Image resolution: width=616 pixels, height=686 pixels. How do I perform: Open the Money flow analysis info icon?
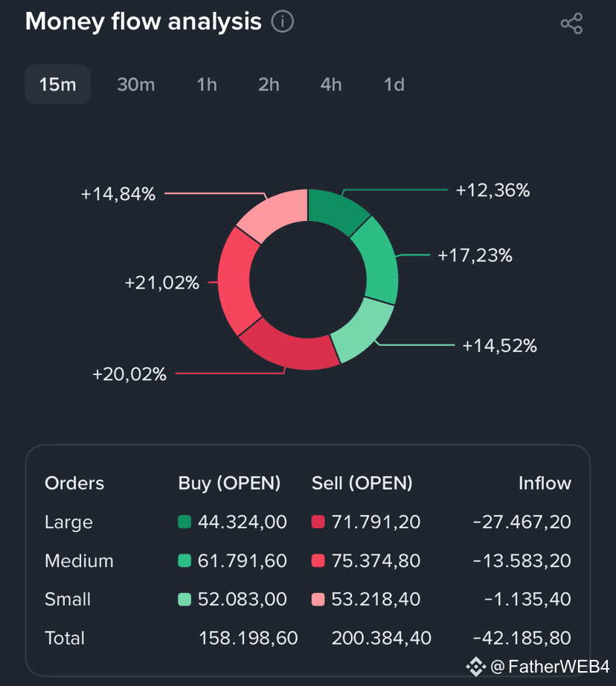283,22
